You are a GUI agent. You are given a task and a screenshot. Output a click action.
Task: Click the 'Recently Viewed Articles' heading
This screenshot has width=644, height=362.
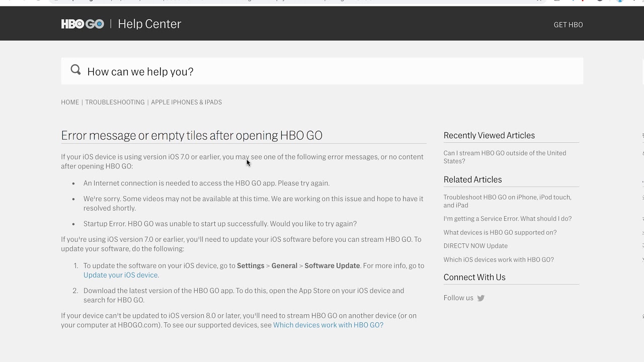[x=489, y=135]
